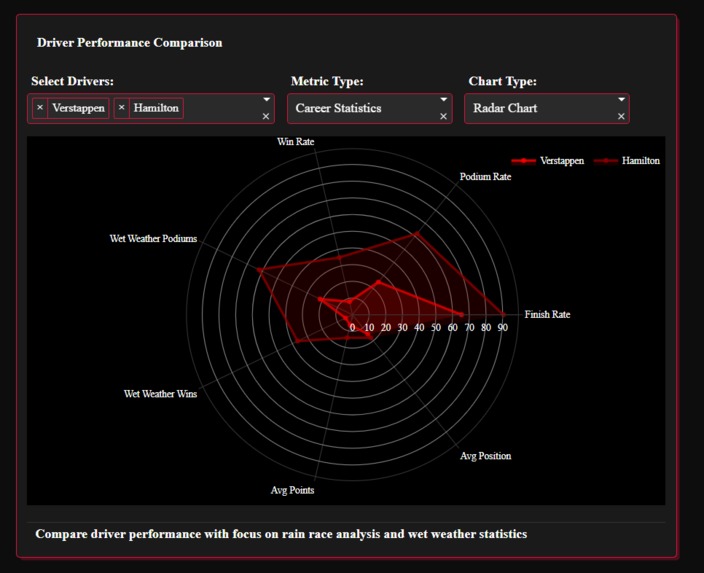704x573 pixels.
Task: Remove Verstappen from selected drivers
Action: [40, 108]
